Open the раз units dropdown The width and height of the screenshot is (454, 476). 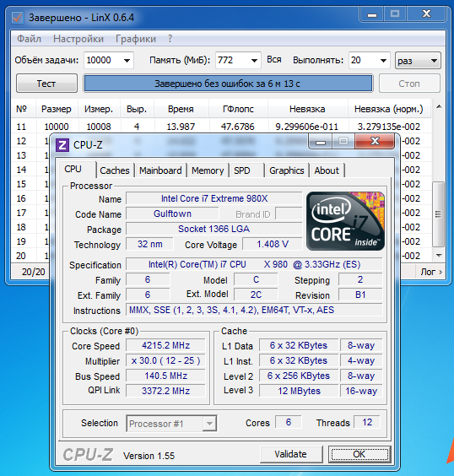coord(418,61)
